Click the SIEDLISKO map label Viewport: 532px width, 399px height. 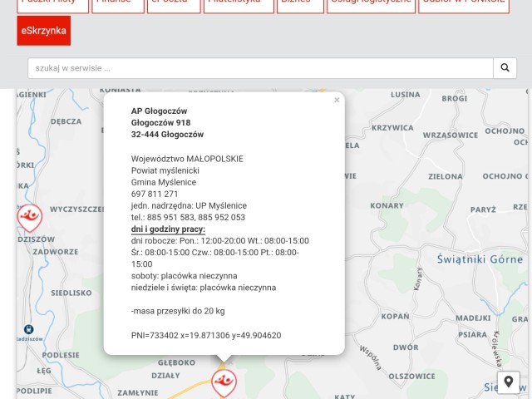point(71,293)
